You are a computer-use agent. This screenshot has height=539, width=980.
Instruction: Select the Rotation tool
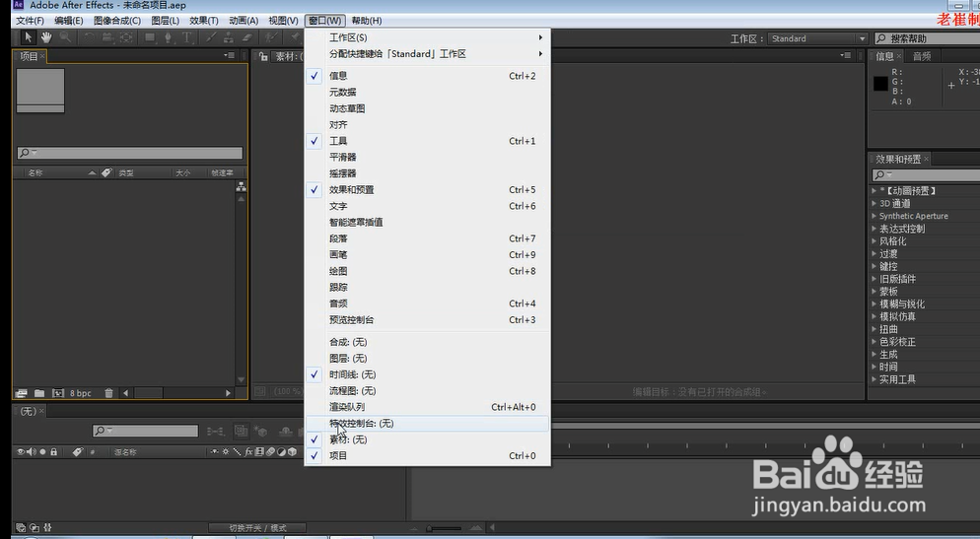click(90, 37)
